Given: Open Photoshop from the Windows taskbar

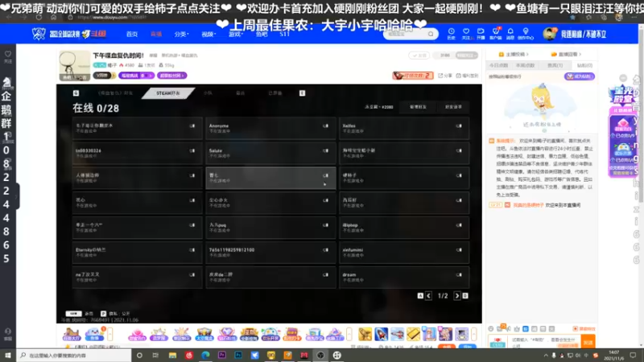Looking at the screenshot, I should point(238,356).
